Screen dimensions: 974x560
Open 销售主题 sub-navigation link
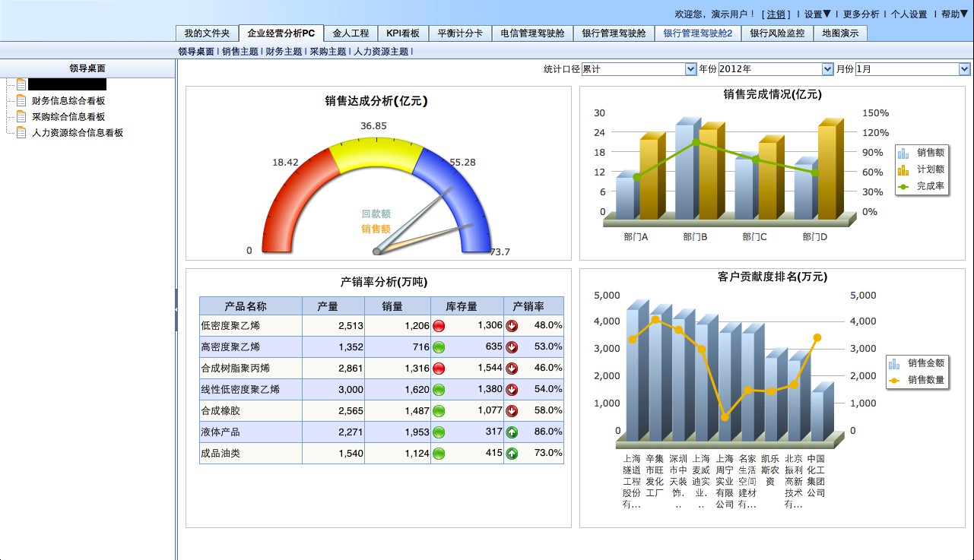(x=240, y=52)
